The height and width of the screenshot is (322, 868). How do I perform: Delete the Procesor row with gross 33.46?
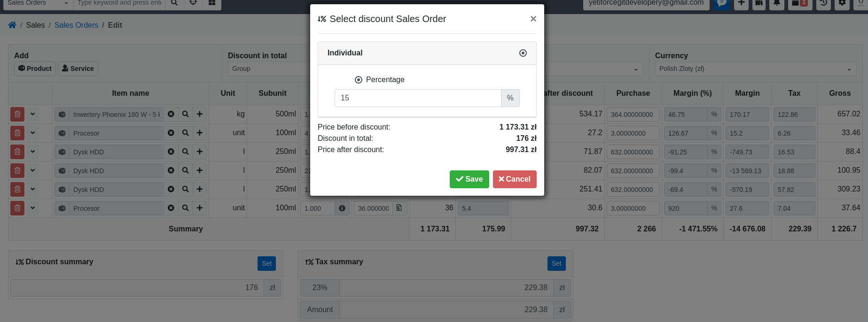pyautogui.click(x=17, y=133)
